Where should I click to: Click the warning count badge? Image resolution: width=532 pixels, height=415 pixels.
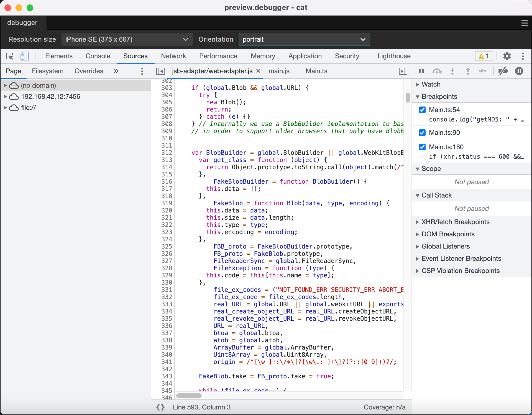(x=484, y=56)
